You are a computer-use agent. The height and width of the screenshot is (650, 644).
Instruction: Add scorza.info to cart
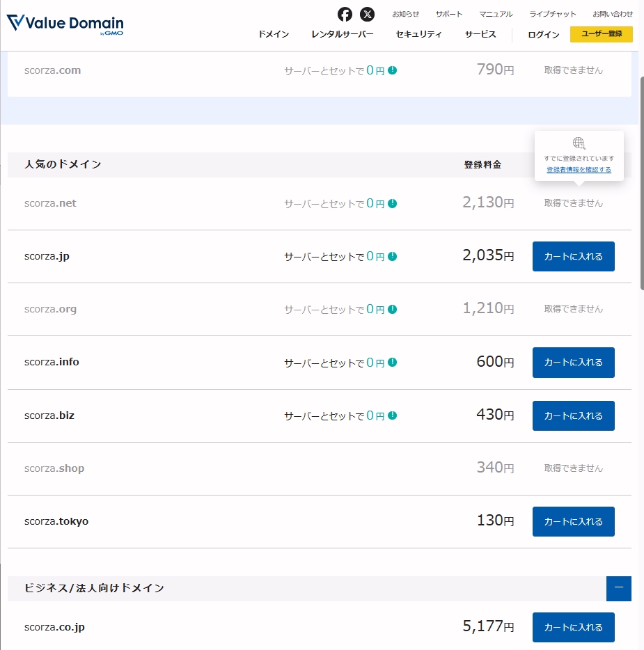click(x=574, y=363)
